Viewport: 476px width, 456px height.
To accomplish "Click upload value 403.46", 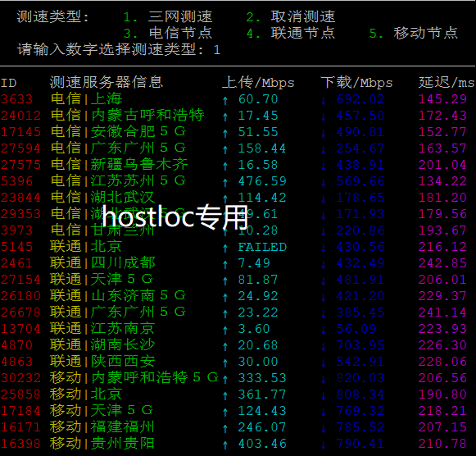I will pyautogui.click(x=262, y=444).
